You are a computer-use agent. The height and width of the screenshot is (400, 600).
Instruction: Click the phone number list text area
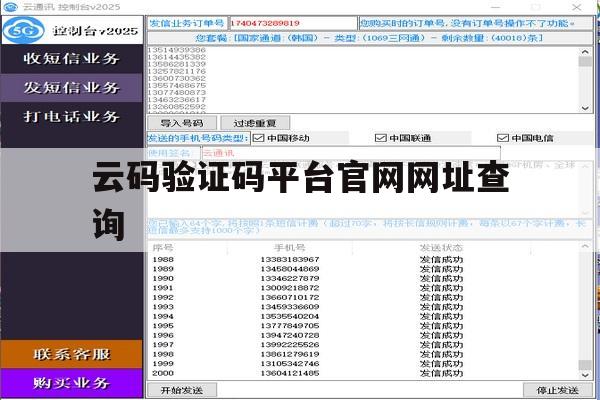(x=364, y=80)
